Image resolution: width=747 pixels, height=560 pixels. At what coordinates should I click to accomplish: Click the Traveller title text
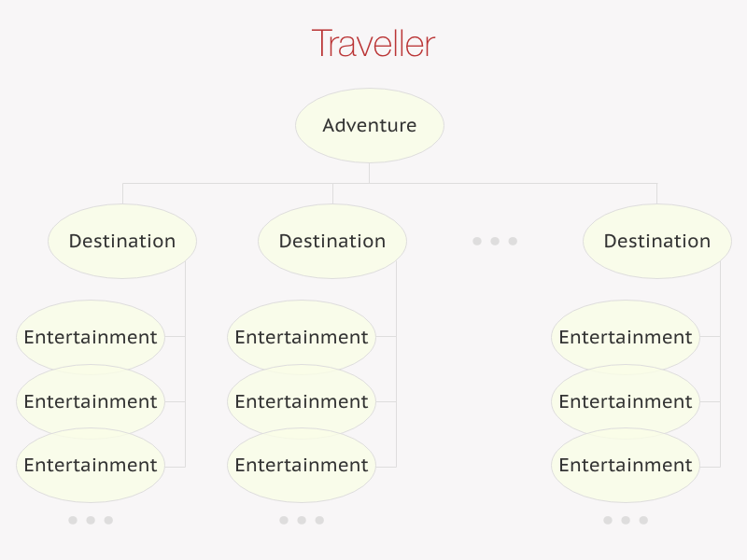[x=373, y=43]
